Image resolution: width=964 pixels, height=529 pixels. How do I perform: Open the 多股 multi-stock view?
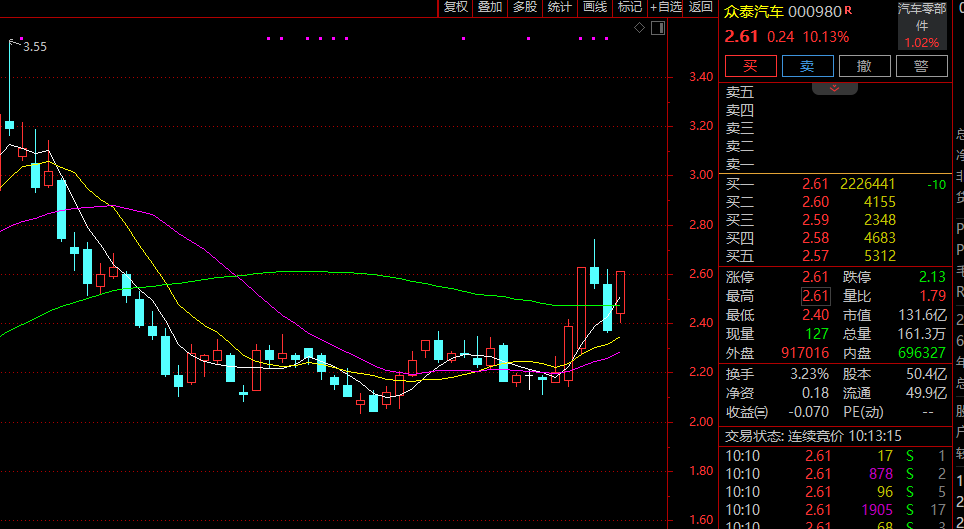[x=525, y=7]
